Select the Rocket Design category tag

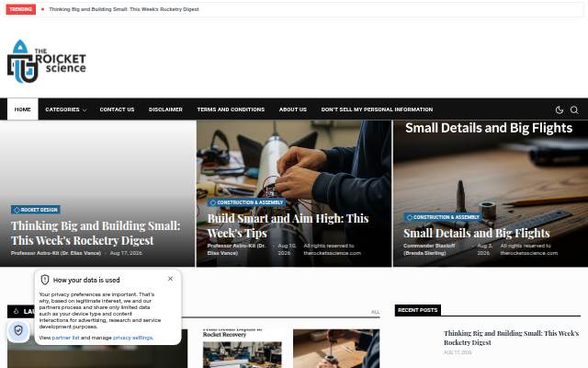[x=36, y=210]
